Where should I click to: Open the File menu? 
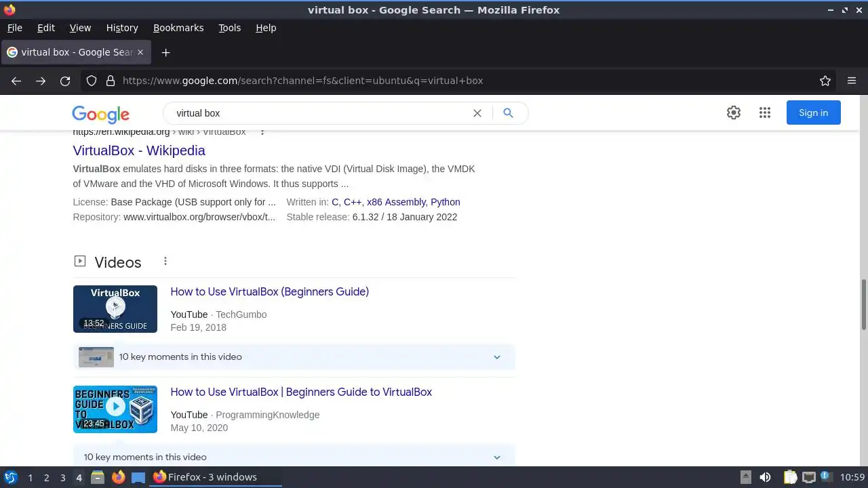(15, 28)
